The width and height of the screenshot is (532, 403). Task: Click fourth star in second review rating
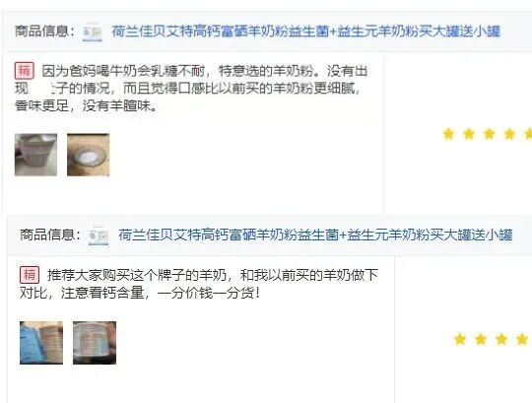pyautogui.click(x=522, y=339)
